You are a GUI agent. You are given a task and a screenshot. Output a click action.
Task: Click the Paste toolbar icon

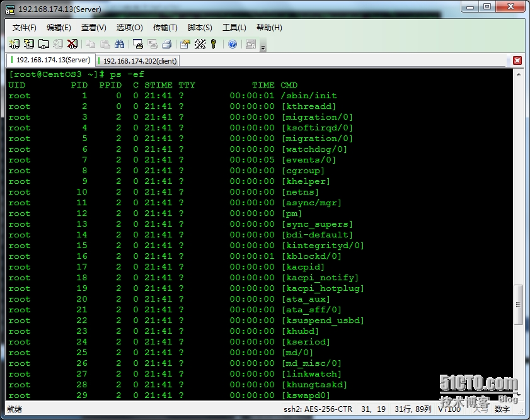[x=105, y=44]
